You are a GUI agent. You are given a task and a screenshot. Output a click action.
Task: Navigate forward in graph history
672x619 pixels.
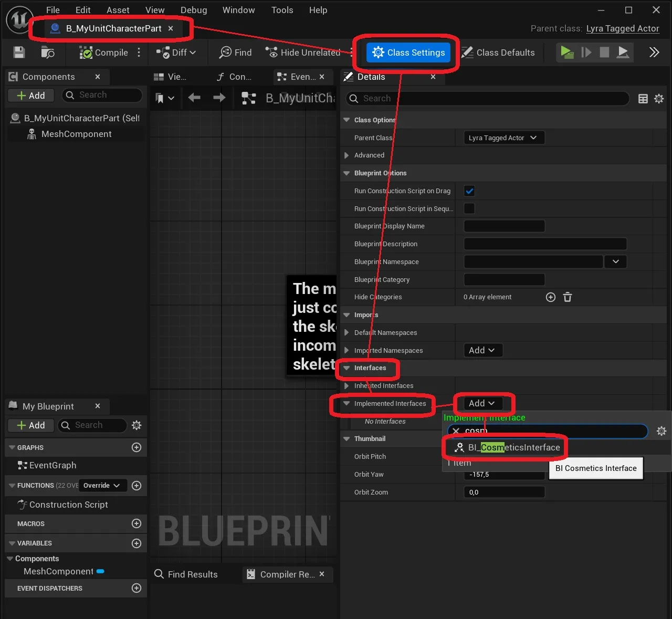pyautogui.click(x=219, y=98)
